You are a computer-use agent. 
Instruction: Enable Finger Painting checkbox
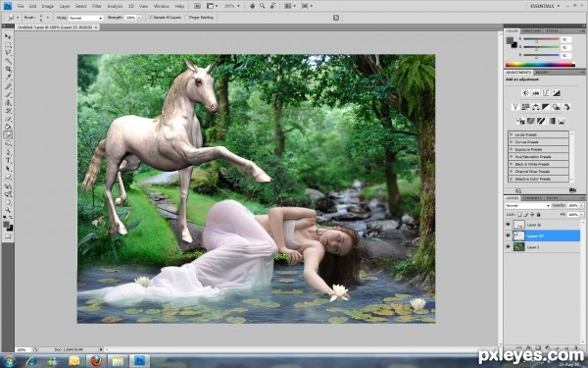[186, 18]
